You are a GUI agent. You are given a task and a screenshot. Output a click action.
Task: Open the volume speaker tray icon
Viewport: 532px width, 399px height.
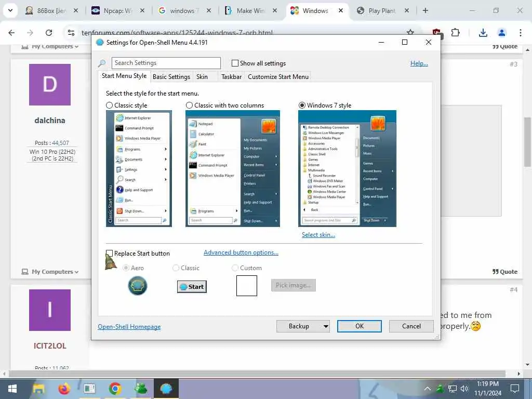pos(464,389)
